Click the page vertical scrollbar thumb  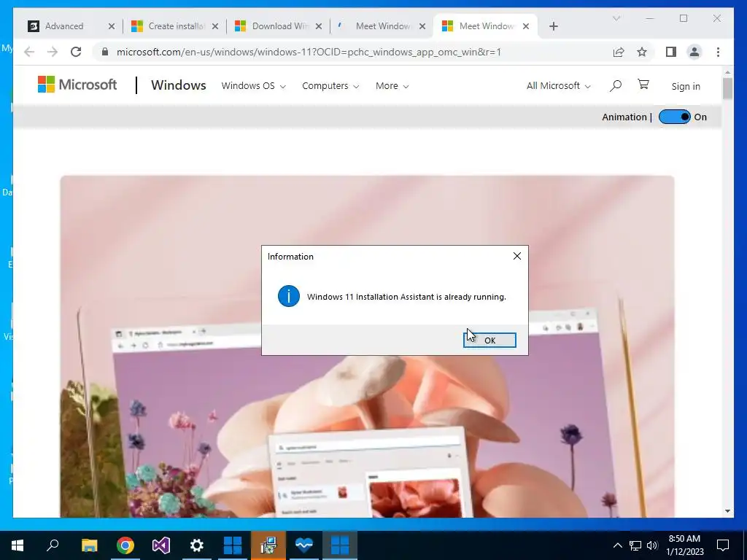pyautogui.click(x=727, y=88)
